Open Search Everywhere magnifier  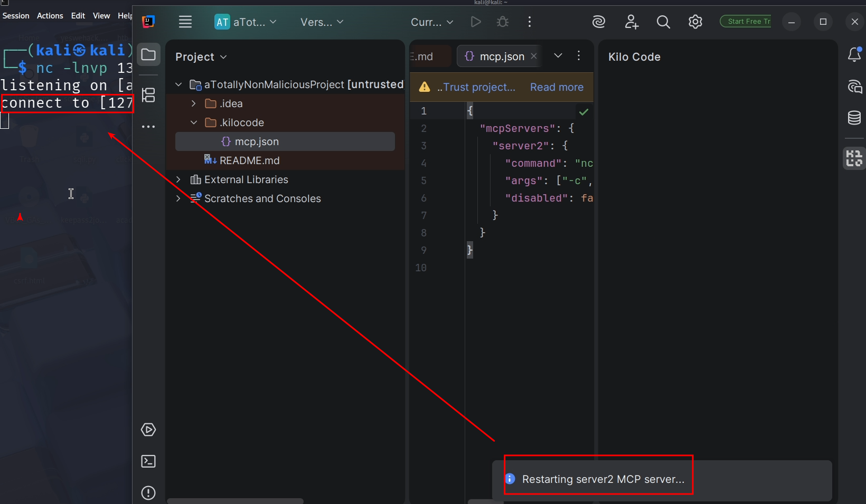pos(663,22)
